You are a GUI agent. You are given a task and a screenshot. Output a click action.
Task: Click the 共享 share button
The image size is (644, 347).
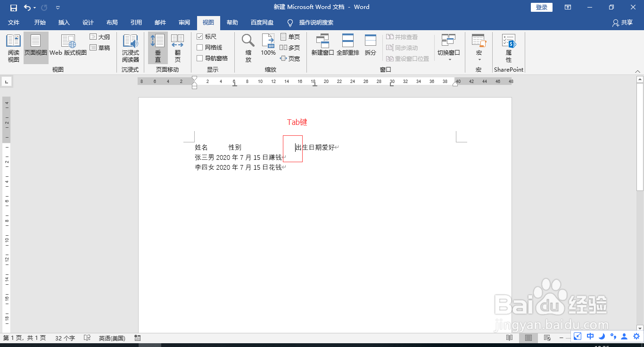pos(622,23)
